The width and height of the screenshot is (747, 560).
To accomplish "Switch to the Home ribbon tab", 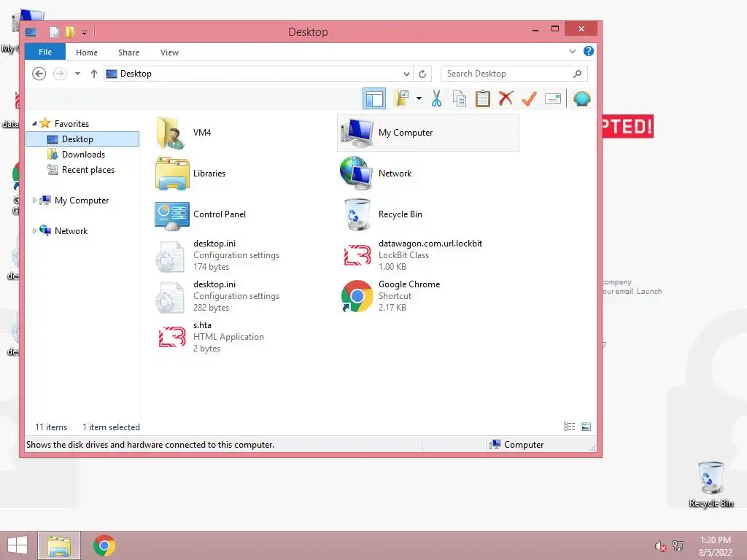I will point(87,52).
